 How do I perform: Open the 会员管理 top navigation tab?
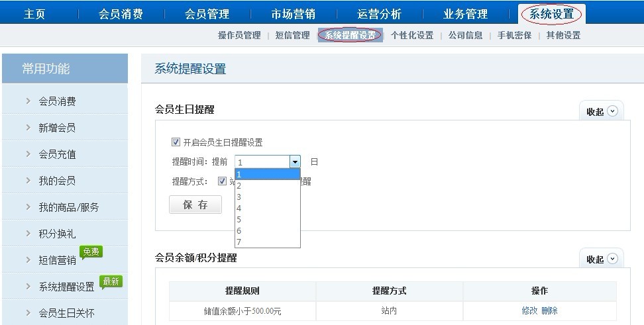pyautogui.click(x=207, y=14)
